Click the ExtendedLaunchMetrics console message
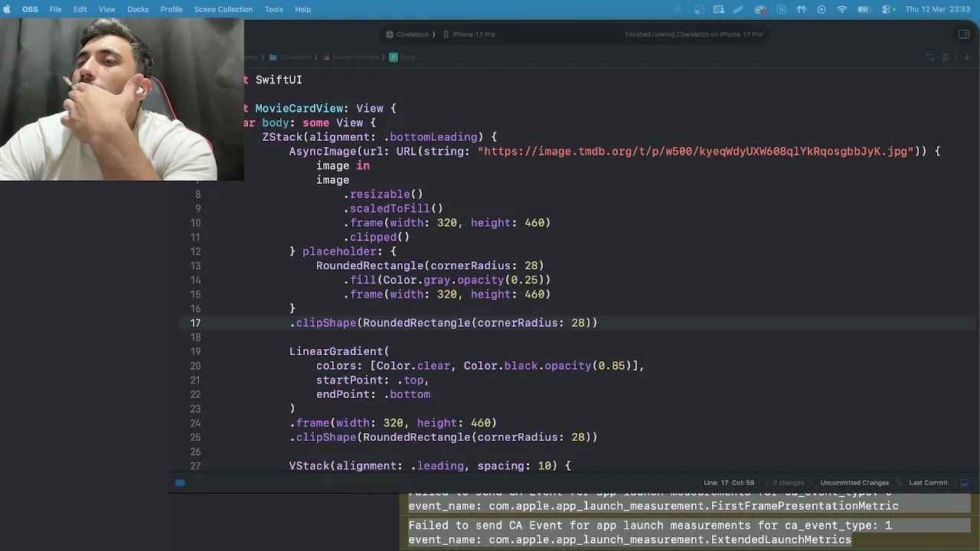 (629, 540)
